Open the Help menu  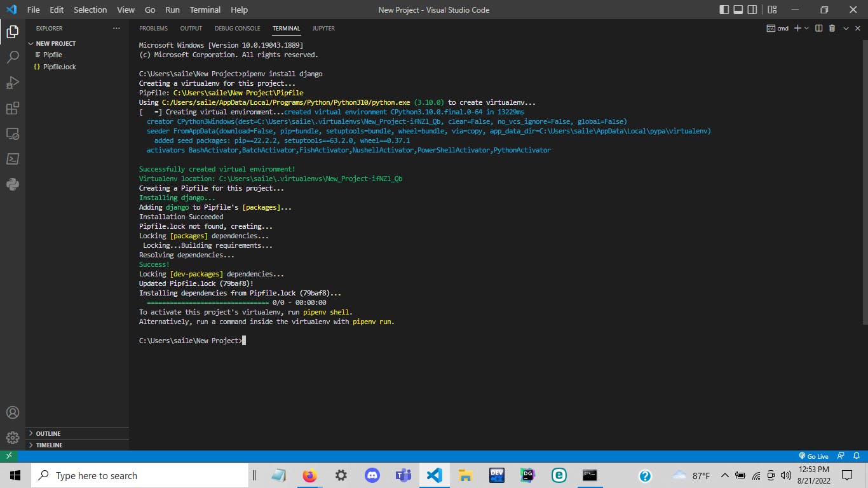point(239,10)
